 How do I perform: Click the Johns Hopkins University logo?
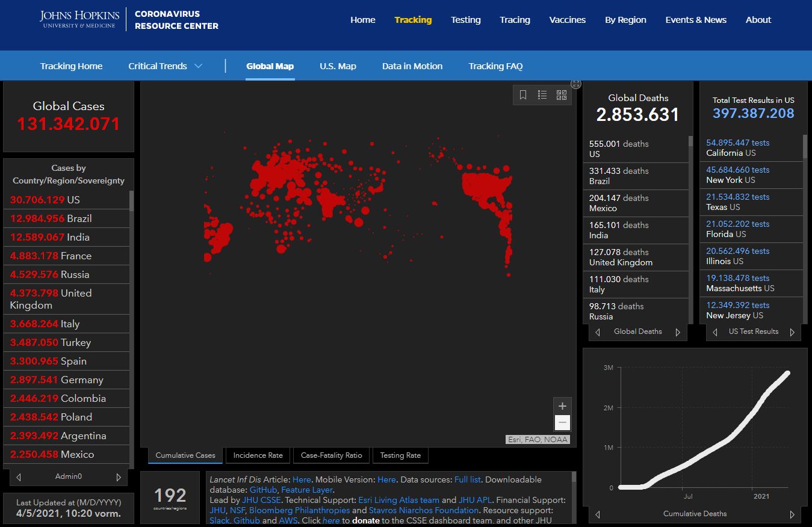pos(78,19)
